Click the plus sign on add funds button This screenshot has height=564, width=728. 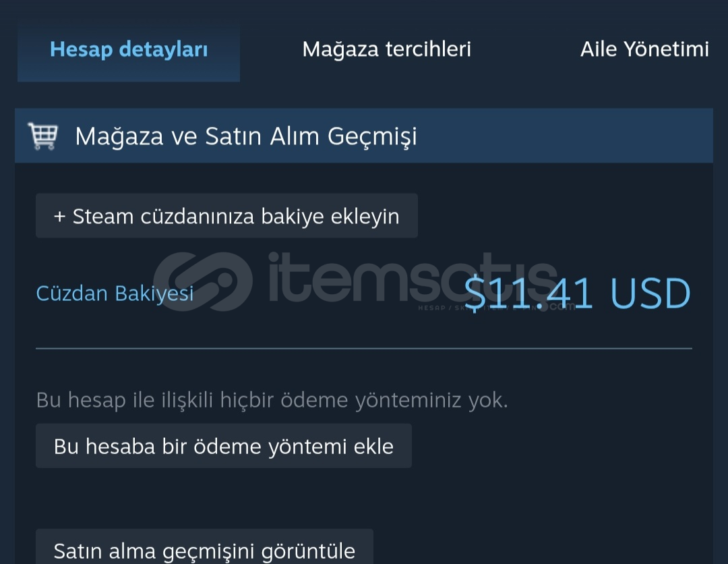(x=59, y=217)
